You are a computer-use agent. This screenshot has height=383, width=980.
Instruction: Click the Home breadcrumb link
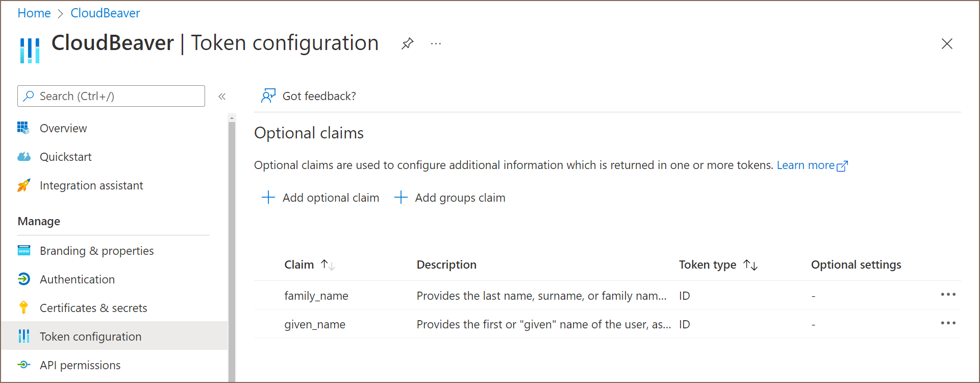click(x=34, y=13)
